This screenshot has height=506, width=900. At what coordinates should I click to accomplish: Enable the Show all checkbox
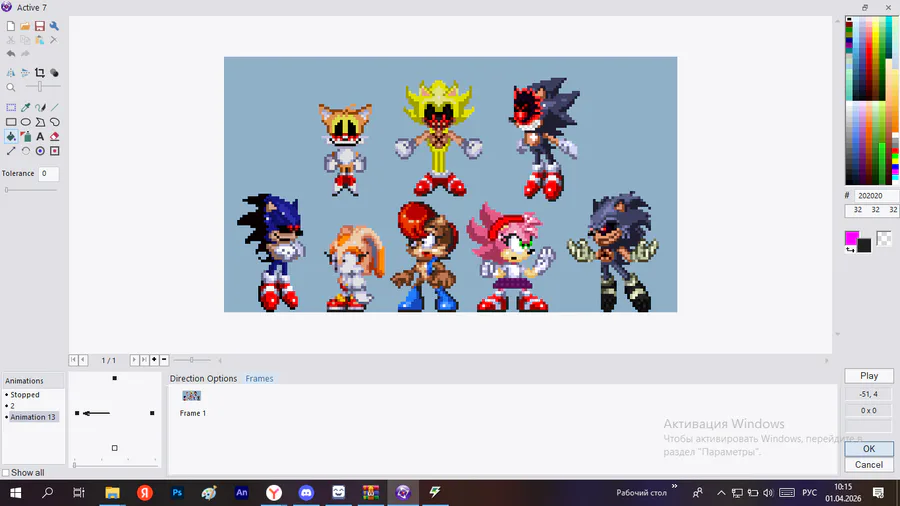click(6, 473)
